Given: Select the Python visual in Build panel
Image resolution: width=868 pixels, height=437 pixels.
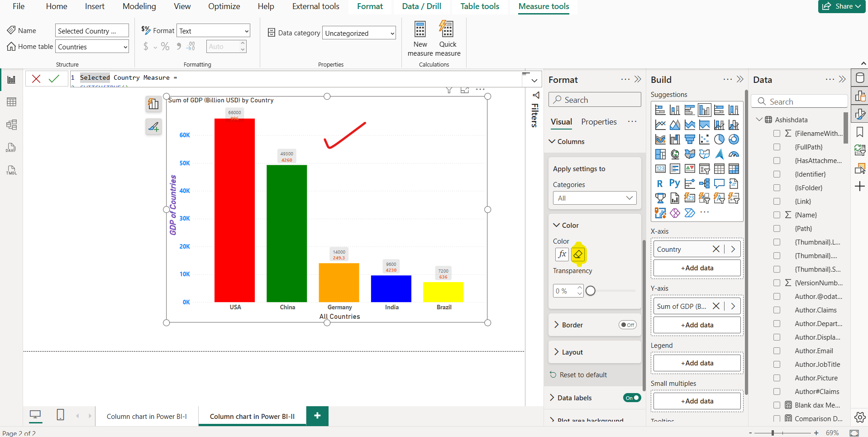Looking at the screenshot, I should pyautogui.click(x=675, y=183).
